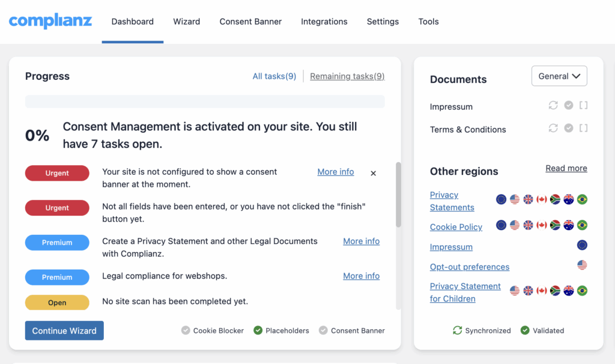Click EU flag in Privacy Statements row
The width and height of the screenshot is (615, 364).
click(x=501, y=199)
